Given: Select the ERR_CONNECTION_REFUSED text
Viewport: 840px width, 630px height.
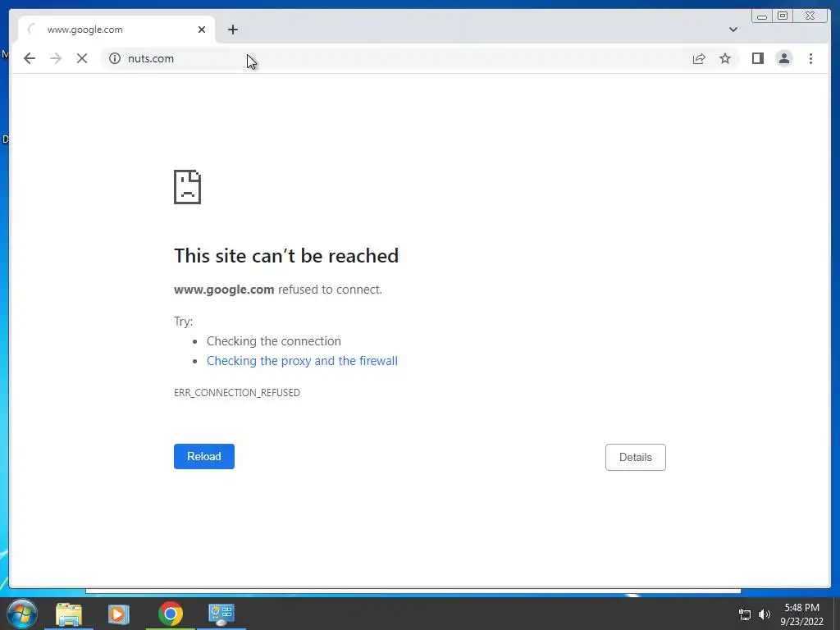Looking at the screenshot, I should coord(237,393).
